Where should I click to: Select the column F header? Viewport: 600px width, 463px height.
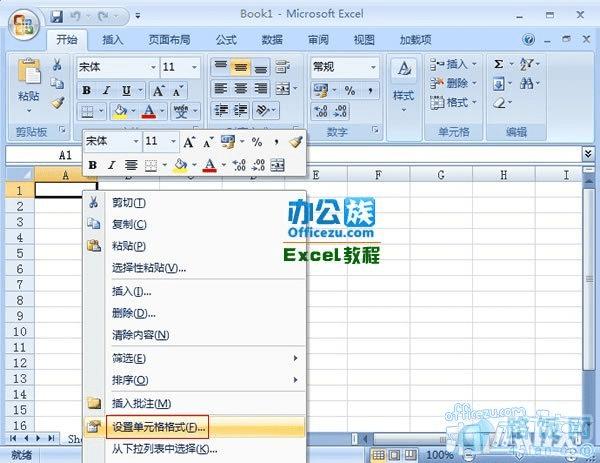378,175
